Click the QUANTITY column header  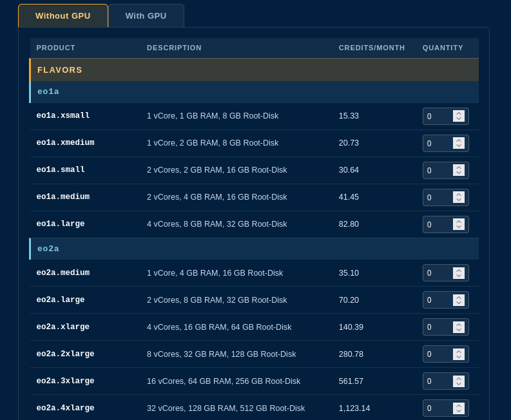tap(443, 48)
